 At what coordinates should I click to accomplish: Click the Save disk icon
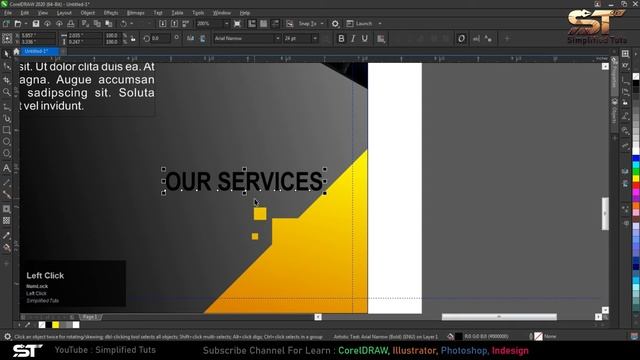pyautogui.click(x=36, y=24)
